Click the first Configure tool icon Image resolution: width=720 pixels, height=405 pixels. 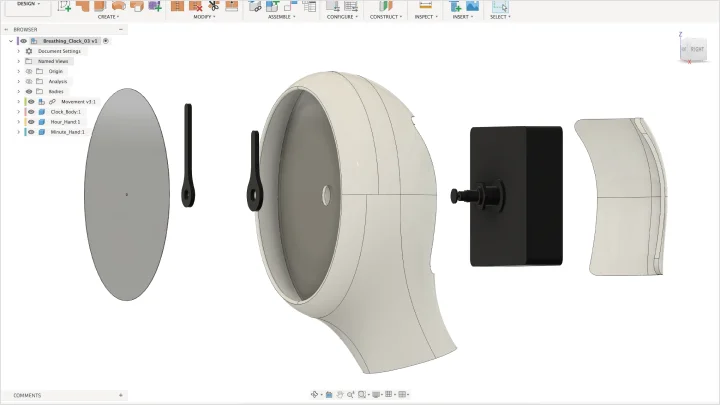[x=332, y=6]
